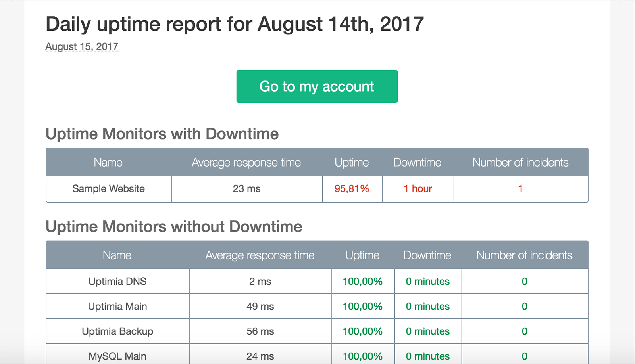Select the Uptimia Backup monitor row

(x=117, y=331)
